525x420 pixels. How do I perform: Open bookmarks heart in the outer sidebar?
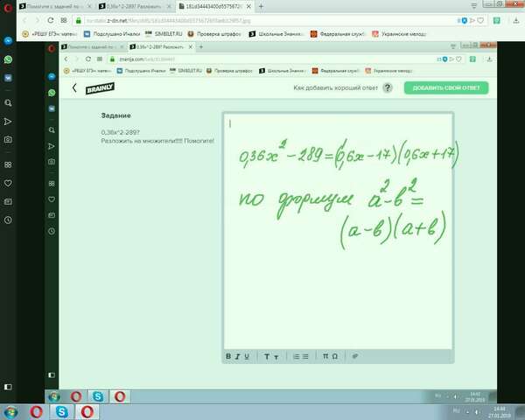coord(8,183)
